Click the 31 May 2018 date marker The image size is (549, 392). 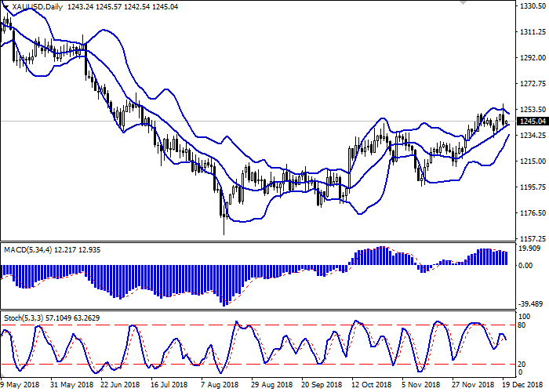[x=72, y=384]
